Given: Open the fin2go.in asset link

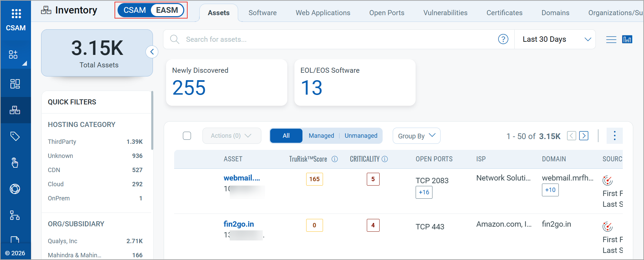Looking at the screenshot, I should (238, 224).
